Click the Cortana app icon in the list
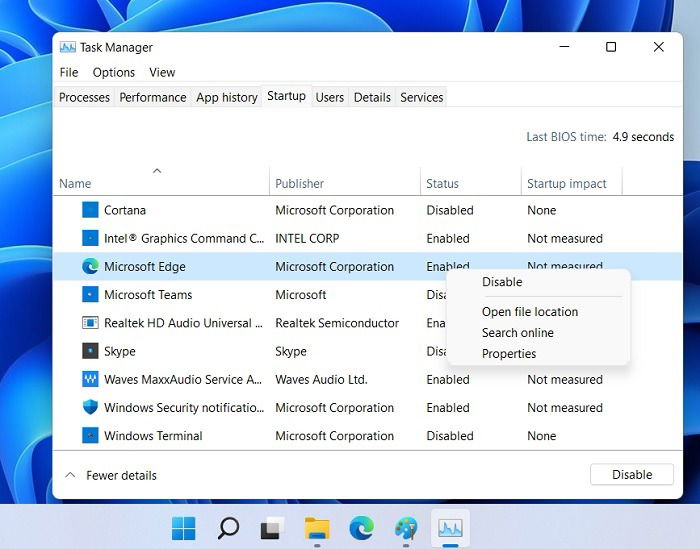The width and height of the screenshot is (700, 549). [x=90, y=210]
